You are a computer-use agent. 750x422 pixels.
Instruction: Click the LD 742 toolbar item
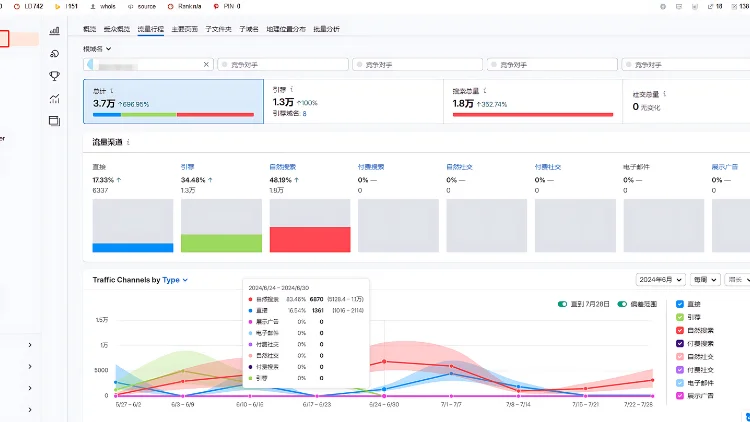point(29,6)
